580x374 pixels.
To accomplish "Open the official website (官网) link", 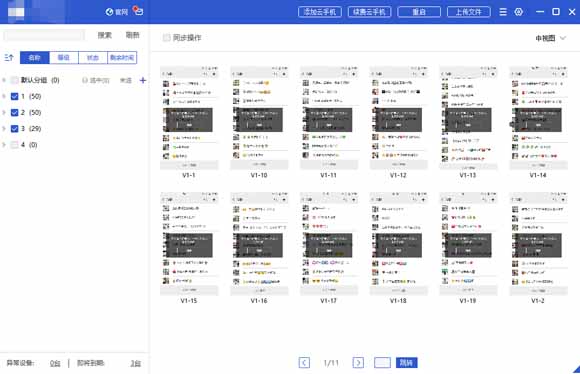I will coord(117,12).
